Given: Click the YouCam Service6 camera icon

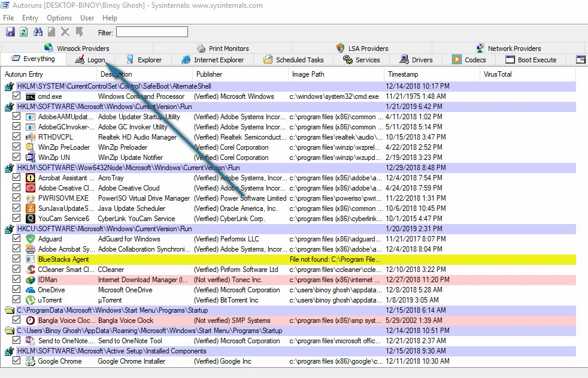Looking at the screenshot, I should point(31,219).
